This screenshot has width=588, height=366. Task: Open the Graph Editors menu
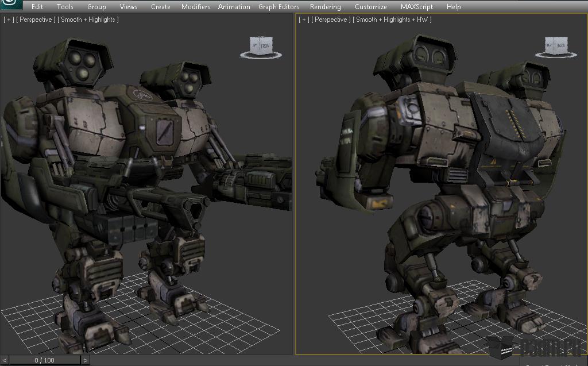coord(278,7)
